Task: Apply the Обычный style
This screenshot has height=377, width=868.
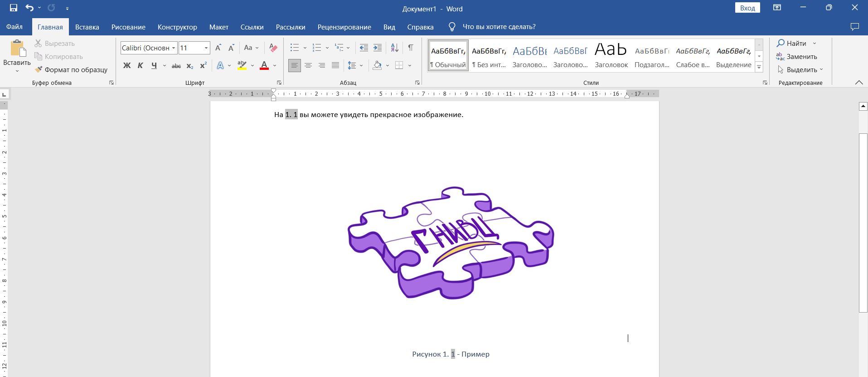Action: click(448, 55)
